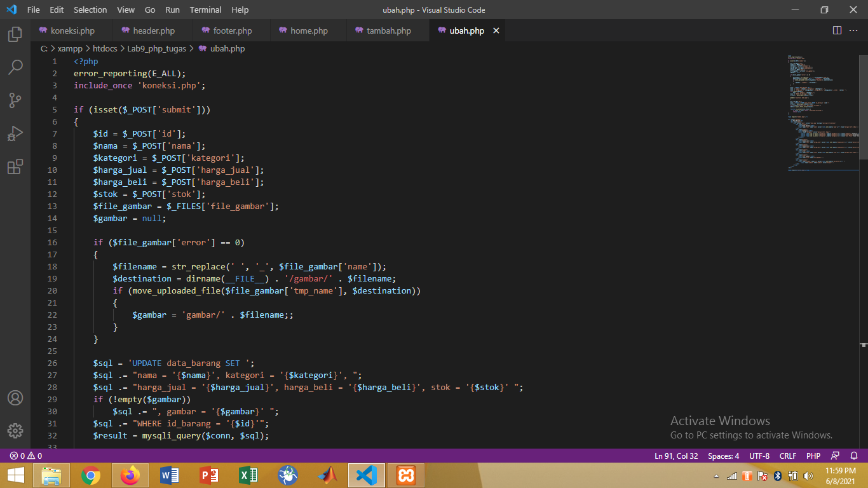The height and width of the screenshot is (488, 868).
Task: Click the Lab9_php_tugas breadcrumb segment
Action: (x=158, y=48)
